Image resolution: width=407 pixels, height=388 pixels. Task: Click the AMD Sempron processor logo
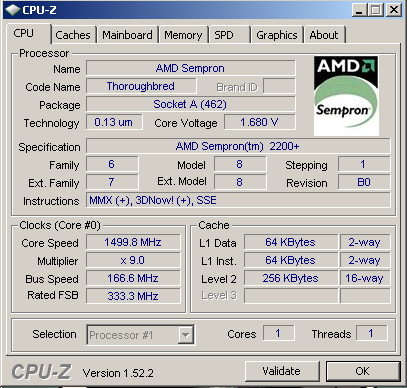point(346,96)
